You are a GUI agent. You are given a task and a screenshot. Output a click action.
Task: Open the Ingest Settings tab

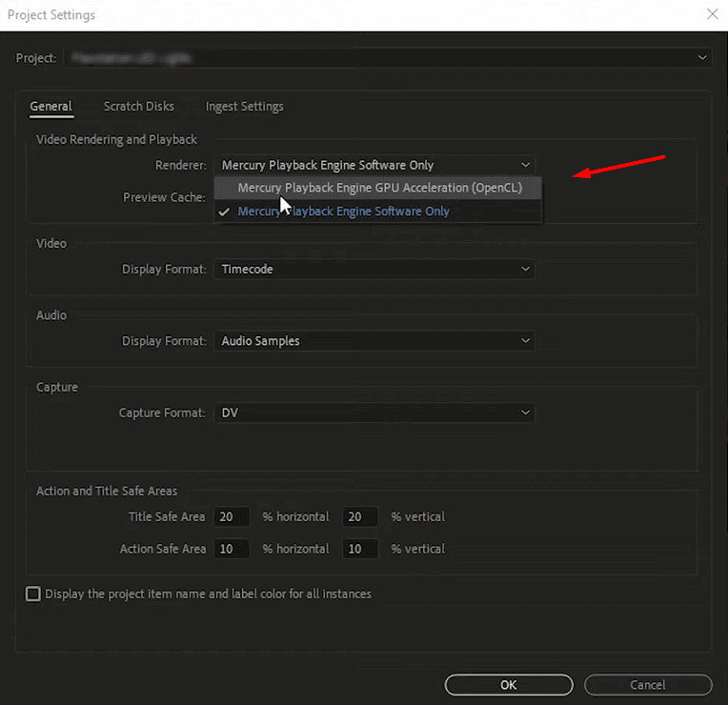[244, 107]
